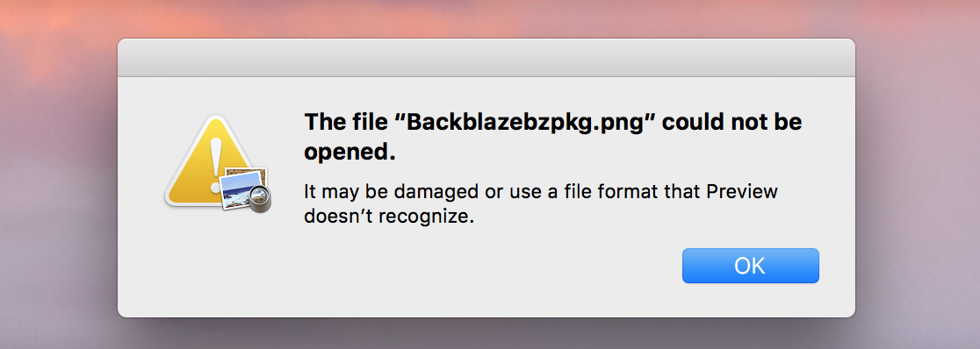Click the white exclamation mark symbol

pos(216,159)
